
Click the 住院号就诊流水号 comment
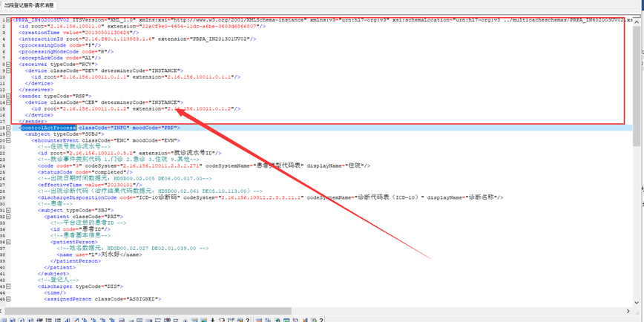click(x=74, y=147)
